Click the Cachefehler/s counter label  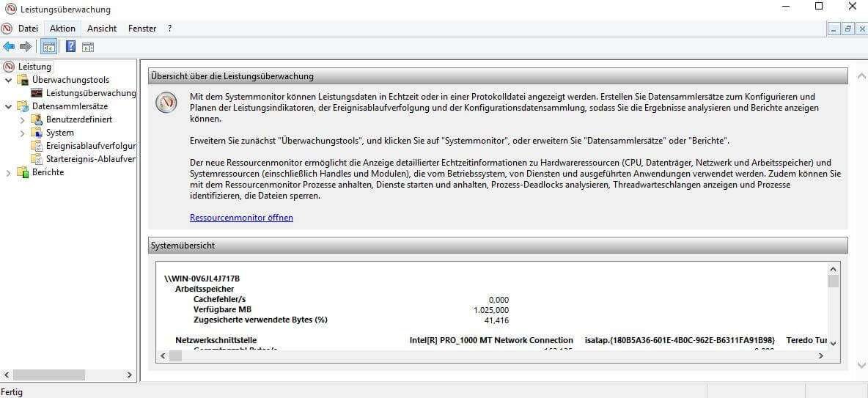click(x=219, y=299)
